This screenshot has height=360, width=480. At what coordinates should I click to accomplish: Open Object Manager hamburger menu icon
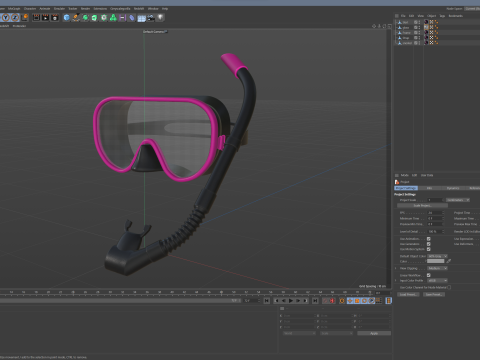tap(397, 16)
